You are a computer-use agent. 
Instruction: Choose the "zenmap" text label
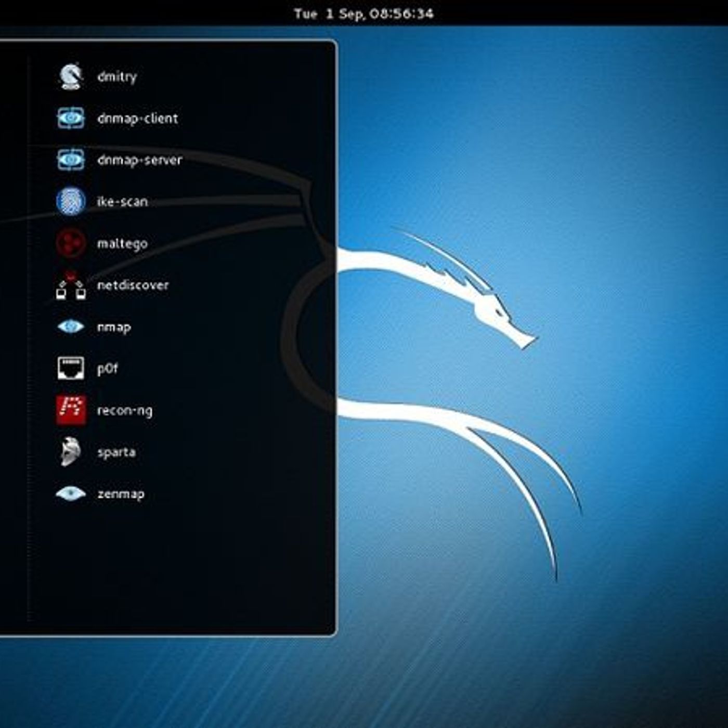(121, 494)
